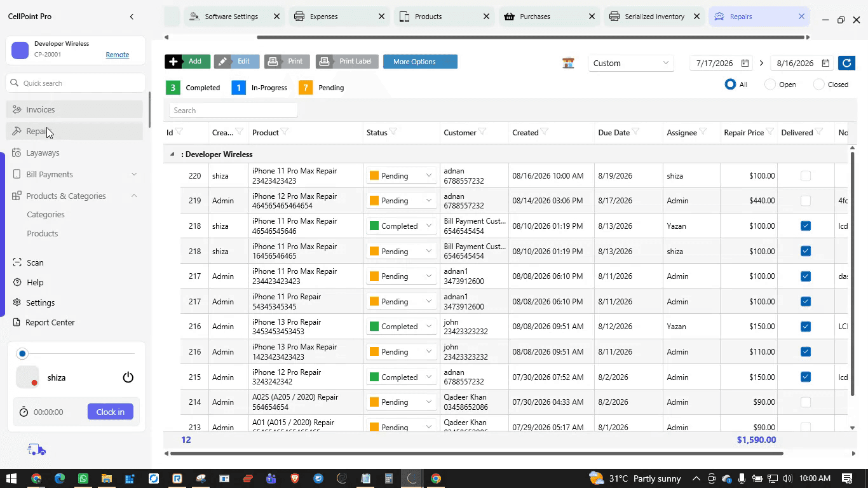Click the arrow between the two dates
This screenshot has width=868, height=488.
(x=761, y=63)
